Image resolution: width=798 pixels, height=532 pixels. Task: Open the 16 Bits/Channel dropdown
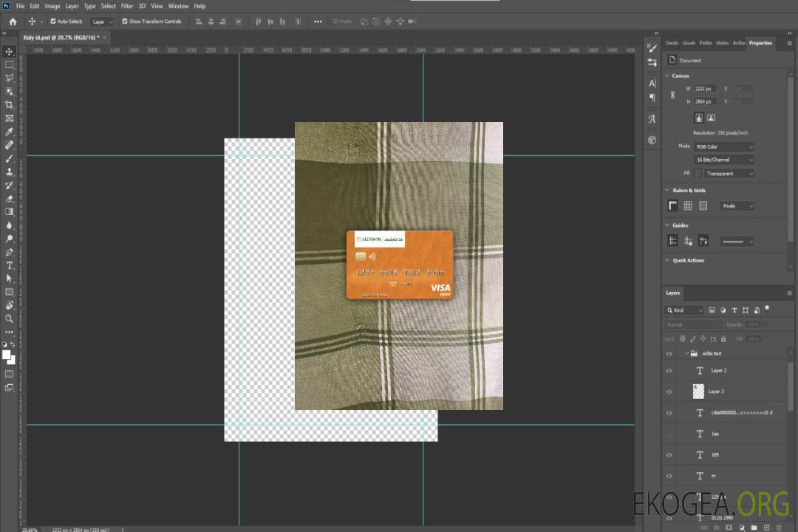pyautogui.click(x=724, y=160)
